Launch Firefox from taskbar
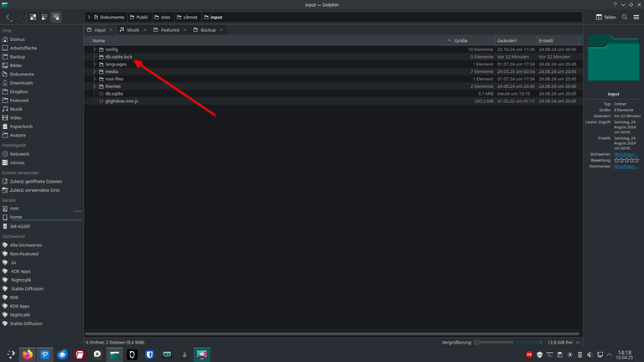644x362 pixels. point(28,354)
